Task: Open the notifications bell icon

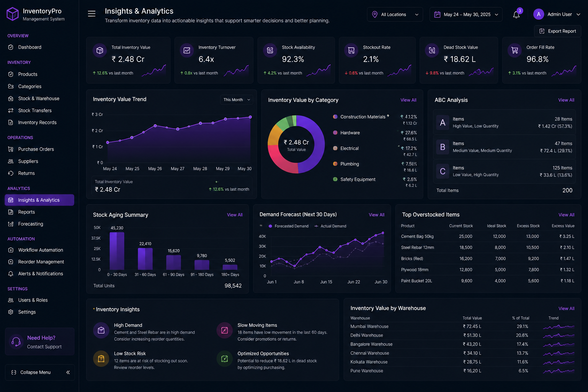Action: coord(516,15)
